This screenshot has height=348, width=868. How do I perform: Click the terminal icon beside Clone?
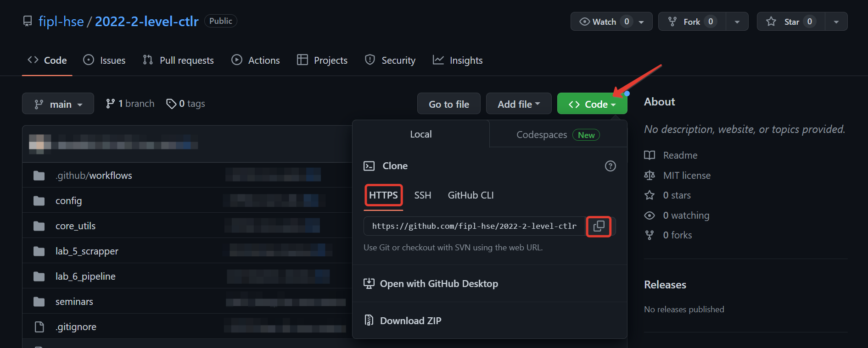pos(369,166)
